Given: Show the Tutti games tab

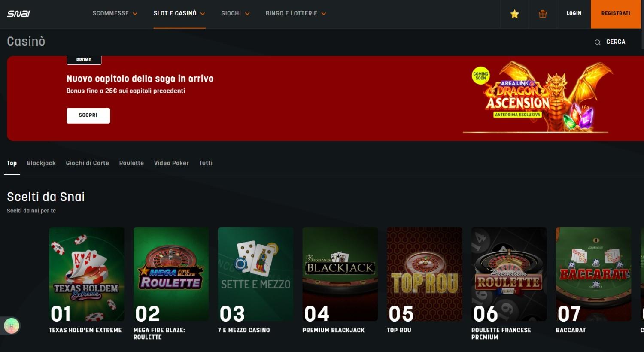Looking at the screenshot, I should 206,163.
